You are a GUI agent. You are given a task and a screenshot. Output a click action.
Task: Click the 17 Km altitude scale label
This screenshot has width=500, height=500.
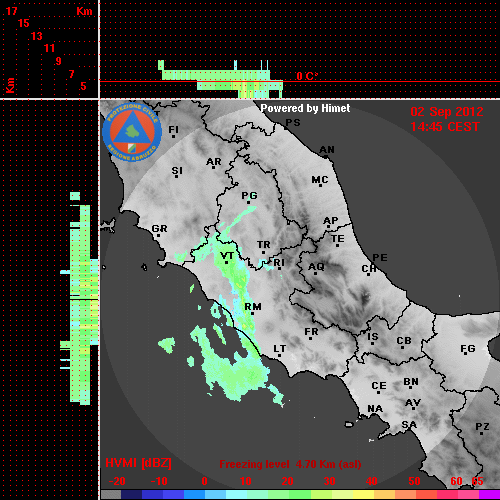(11, 11)
